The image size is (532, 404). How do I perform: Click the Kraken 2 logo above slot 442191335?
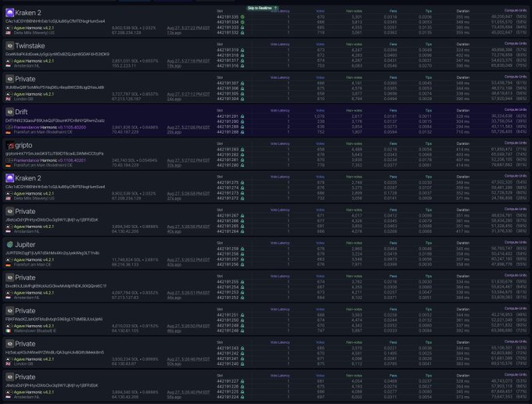tap(10, 13)
